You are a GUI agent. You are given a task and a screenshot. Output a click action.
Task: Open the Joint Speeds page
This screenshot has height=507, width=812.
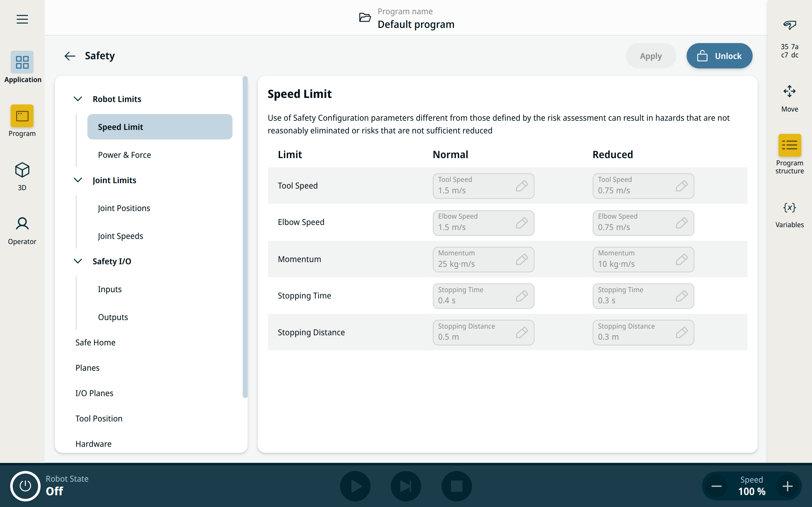point(121,236)
